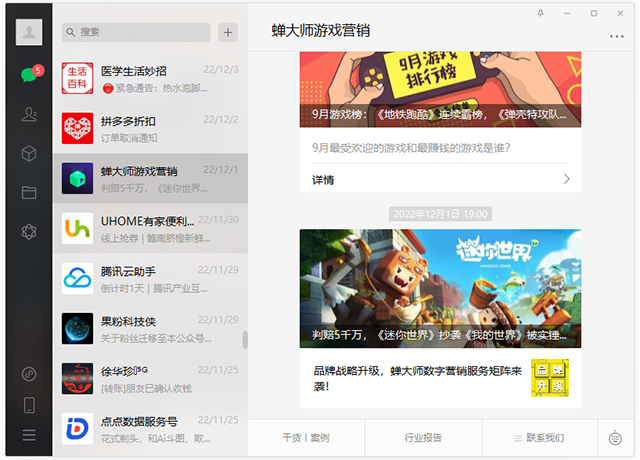
Task: Click the 关于粉丝迁移至本公众号 preview
Action: point(156,338)
